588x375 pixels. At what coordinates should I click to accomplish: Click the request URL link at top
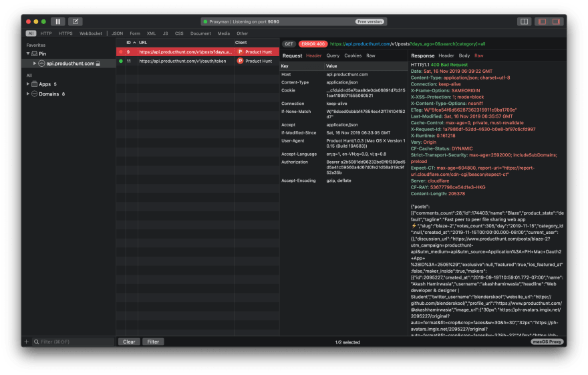[408, 44]
